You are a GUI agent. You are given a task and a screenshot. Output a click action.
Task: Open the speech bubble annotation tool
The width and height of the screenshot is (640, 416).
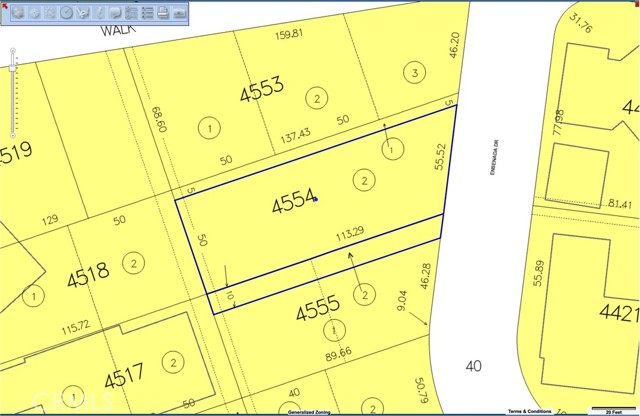click(x=115, y=13)
